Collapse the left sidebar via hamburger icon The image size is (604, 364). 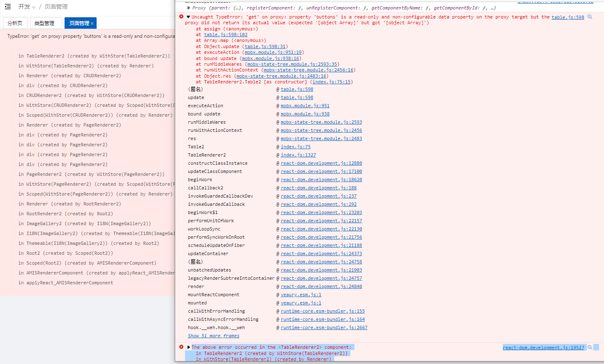[x=7, y=7]
